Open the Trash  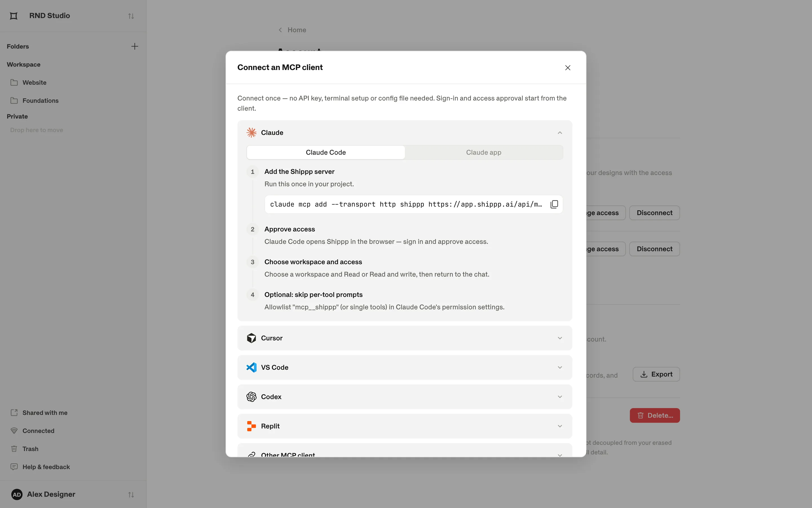[73, 449]
